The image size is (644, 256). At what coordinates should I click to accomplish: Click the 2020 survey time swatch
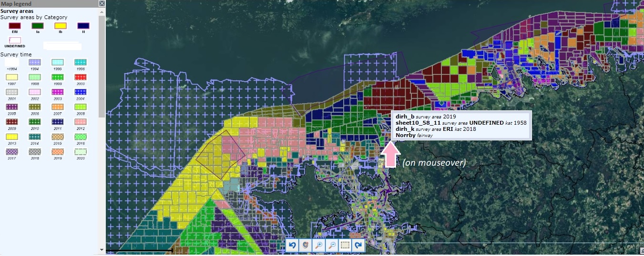click(81, 151)
